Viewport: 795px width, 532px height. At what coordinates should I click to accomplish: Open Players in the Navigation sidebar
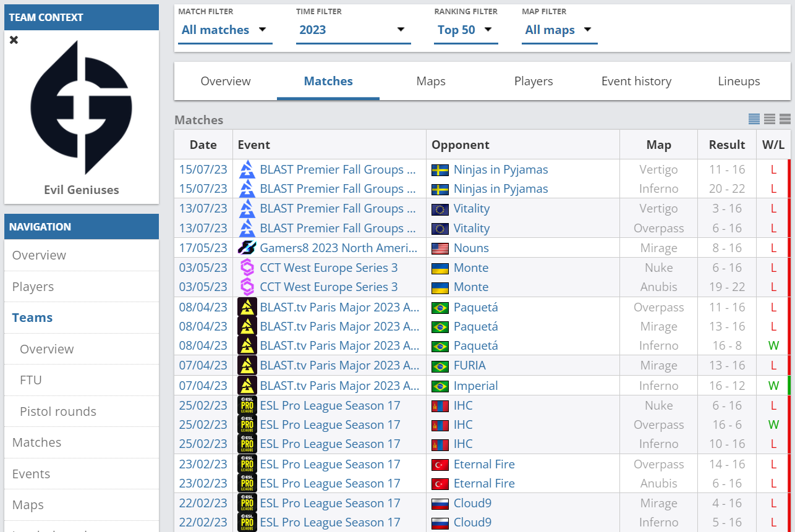pos(82,287)
